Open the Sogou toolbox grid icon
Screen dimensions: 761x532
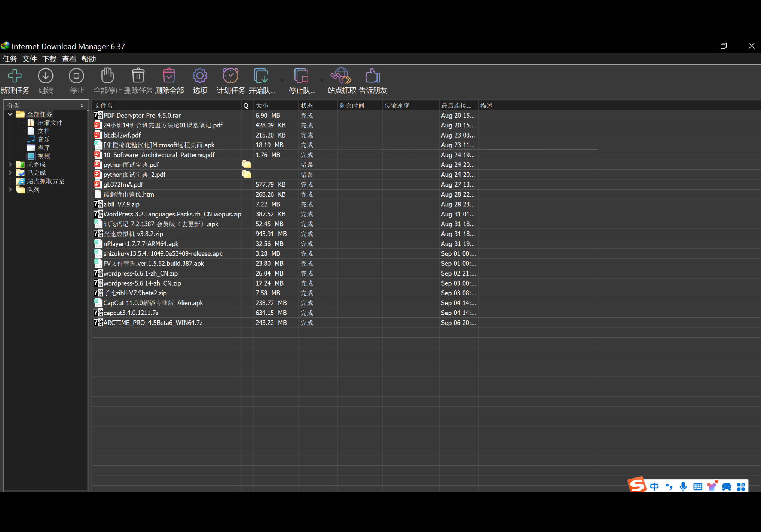pyautogui.click(x=741, y=486)
